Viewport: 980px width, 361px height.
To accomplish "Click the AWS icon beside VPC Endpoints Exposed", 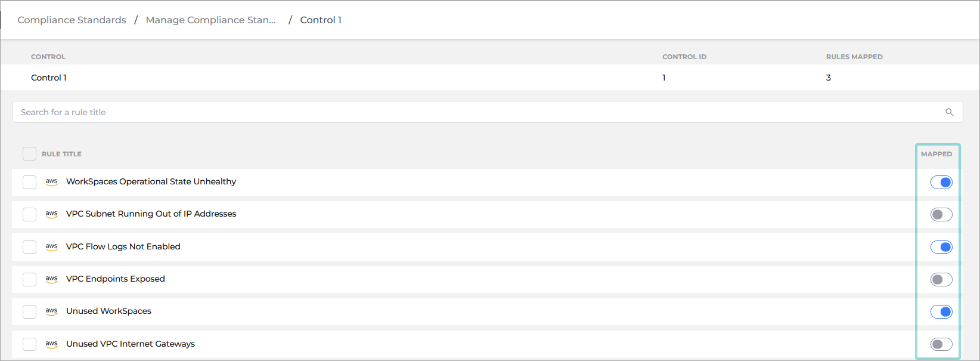I will [x=51, y=279].
